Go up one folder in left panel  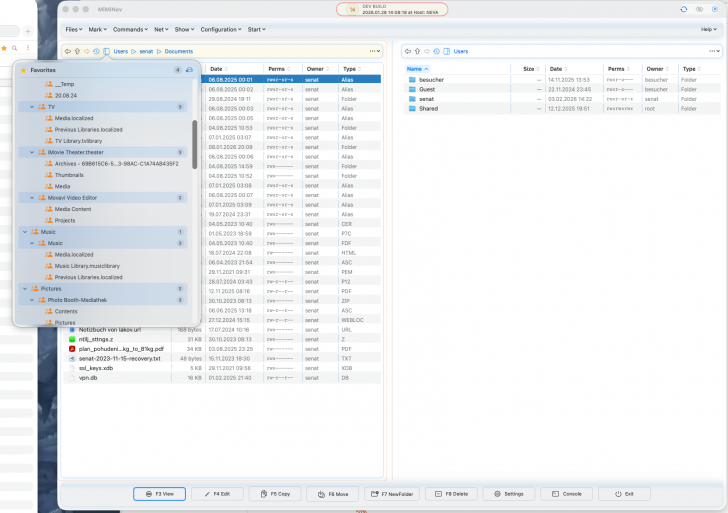[78, 52]
